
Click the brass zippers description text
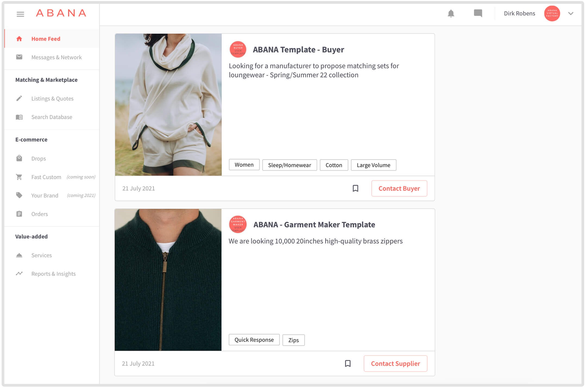pyautogui.click(x=316, y=241)
